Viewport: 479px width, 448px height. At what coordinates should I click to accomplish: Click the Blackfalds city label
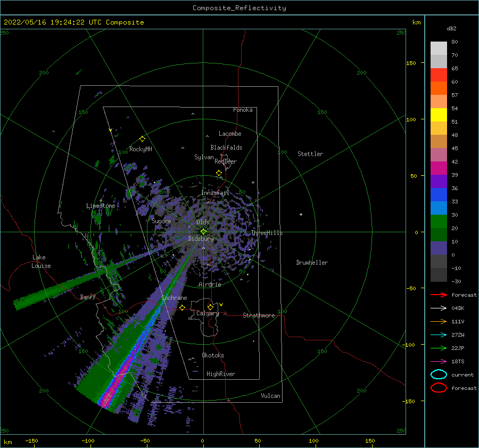point(226,148)
